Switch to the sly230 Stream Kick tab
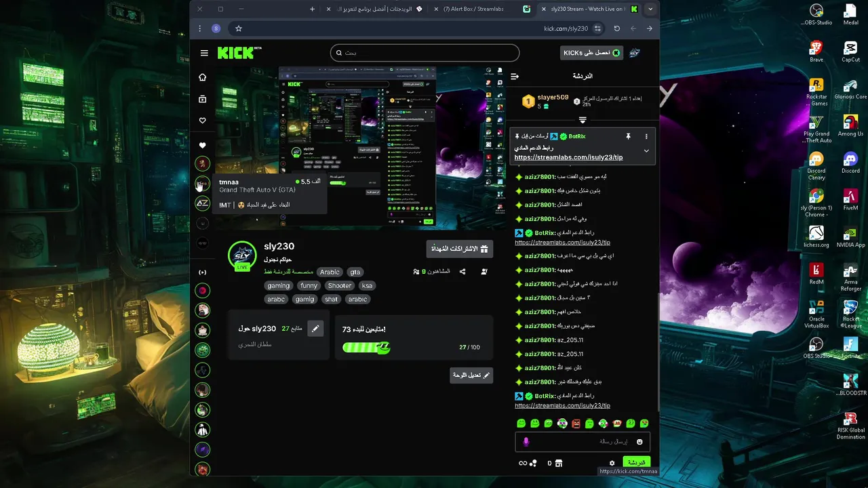Image resolution: width=868 pixels, height=488 pixels. (587, 9)
